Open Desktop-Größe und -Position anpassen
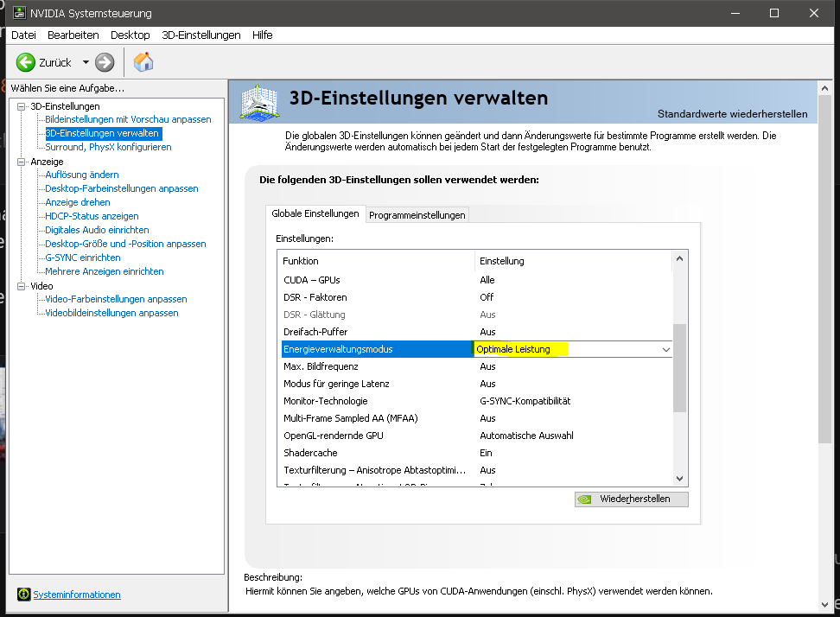Viewport: 840px width, 617px height. coord(125,245)
